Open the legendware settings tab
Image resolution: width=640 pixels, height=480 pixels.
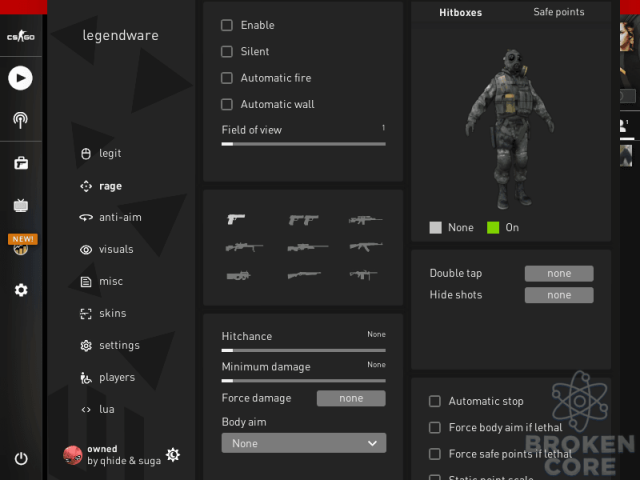coord(110,345)
